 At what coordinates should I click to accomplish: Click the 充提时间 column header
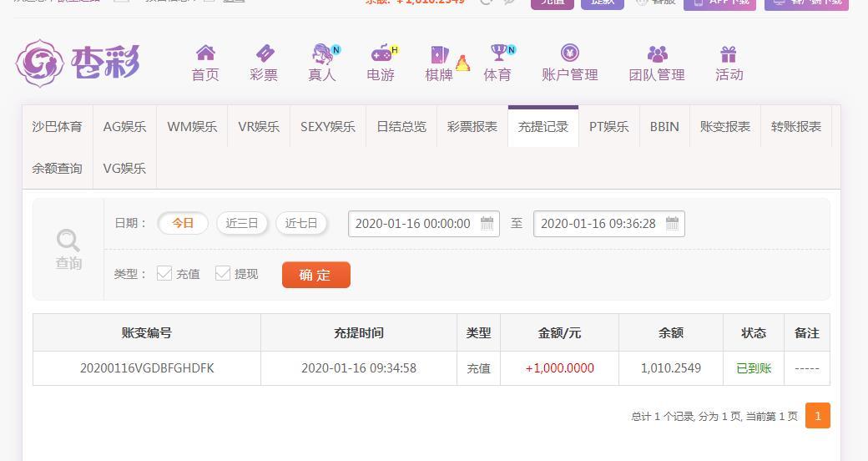[x=359, y=332]
